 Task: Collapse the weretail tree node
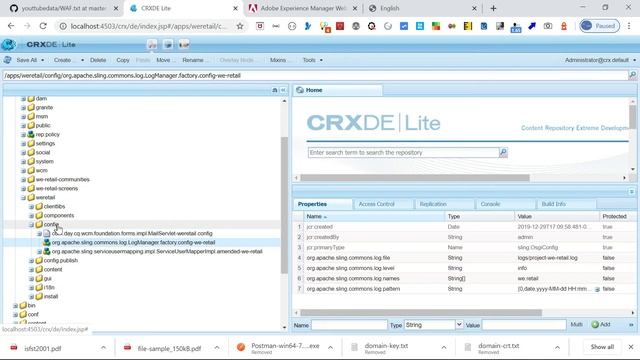click(23, 198)
